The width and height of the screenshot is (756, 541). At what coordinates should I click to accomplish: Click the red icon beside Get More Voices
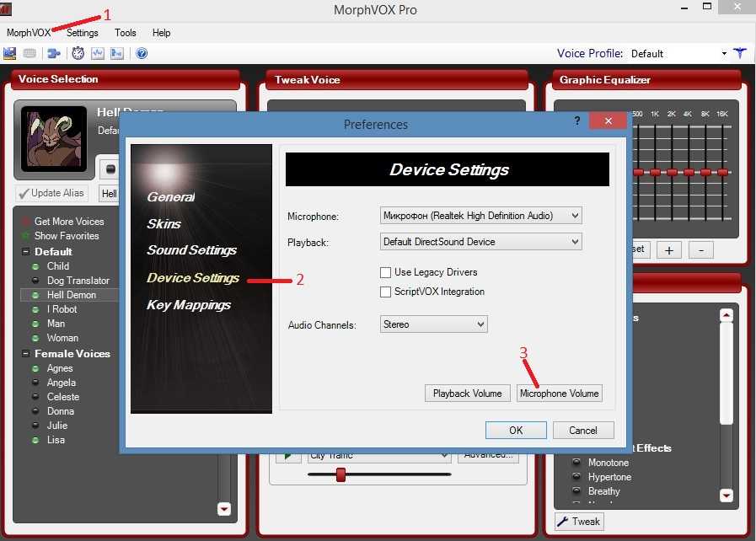pyautogui.click(x=25, y=222)
